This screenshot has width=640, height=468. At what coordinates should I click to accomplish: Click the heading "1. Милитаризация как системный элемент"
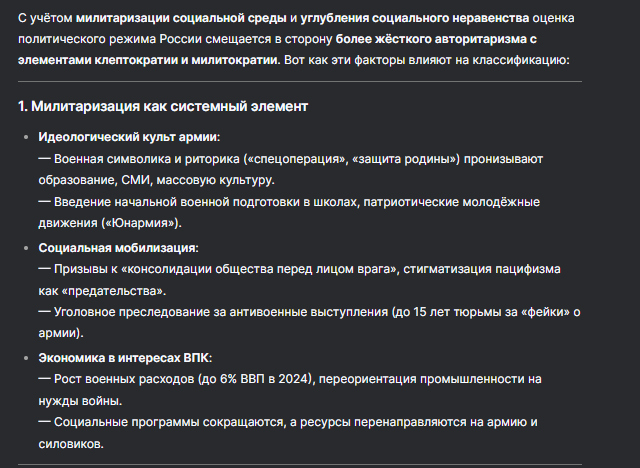pyautogui.click(x=162, y=105)
